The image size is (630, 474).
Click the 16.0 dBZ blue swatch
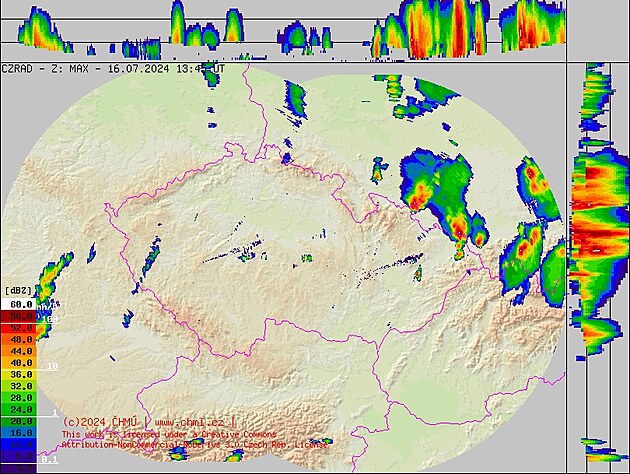click(x=21, y=434)
